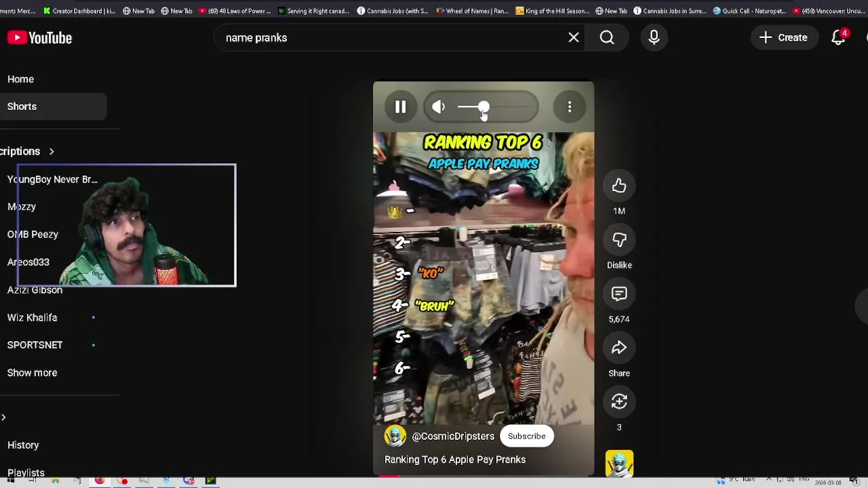Pause the Shorts video
This screenshot has height=488, width=868.
coord(400,107)
